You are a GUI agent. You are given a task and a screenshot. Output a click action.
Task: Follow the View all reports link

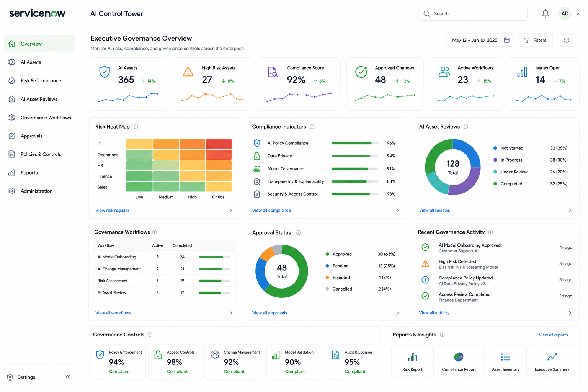[x=553, y=335]
